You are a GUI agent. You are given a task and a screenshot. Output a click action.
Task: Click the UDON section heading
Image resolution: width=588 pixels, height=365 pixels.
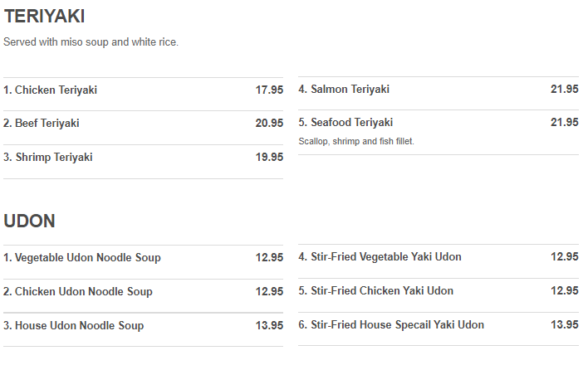[29, 221]
